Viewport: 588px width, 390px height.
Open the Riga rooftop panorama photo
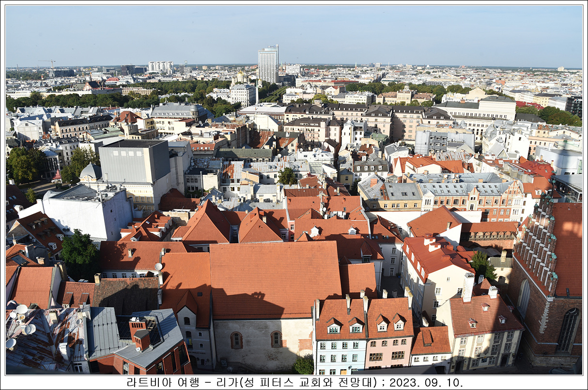click(x=294, y=189)
